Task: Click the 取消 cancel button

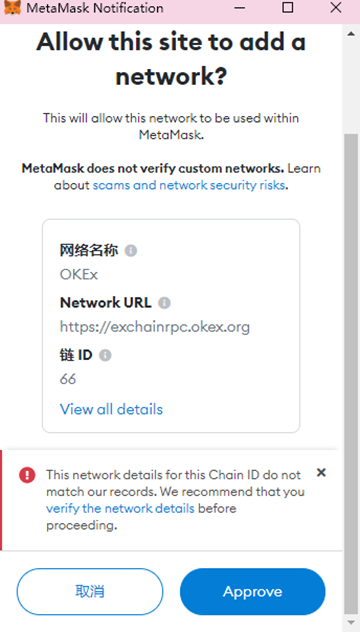Action: (x=90, y=591)
